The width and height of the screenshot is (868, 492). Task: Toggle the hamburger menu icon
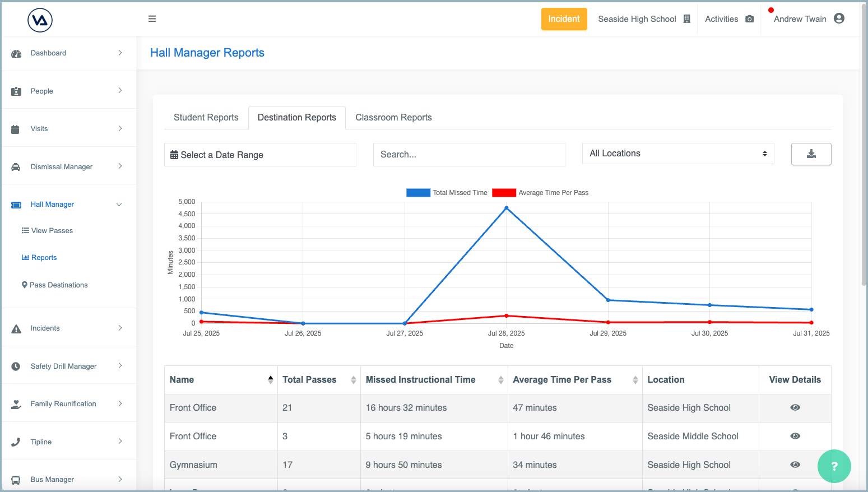click(x=152, y=18)
